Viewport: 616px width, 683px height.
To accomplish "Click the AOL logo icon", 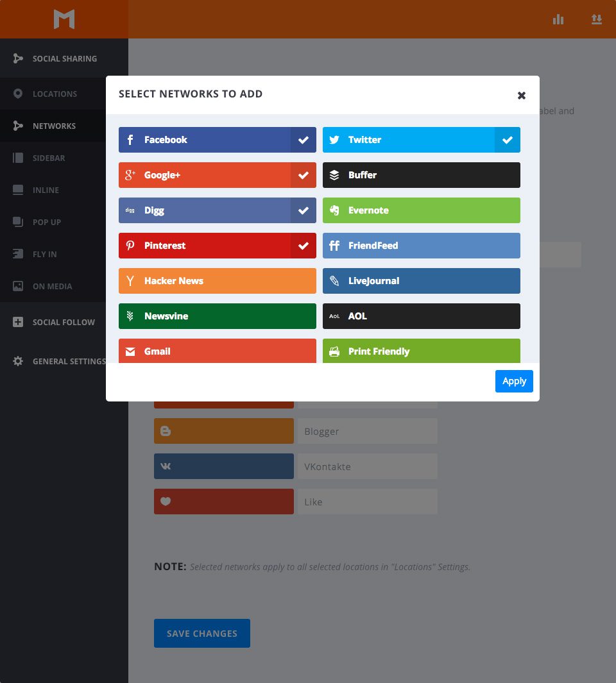I will pos(334,316).
